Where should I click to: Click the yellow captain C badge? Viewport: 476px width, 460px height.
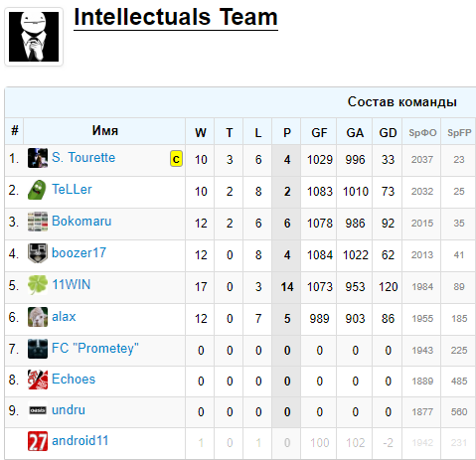pyautogui.click(x=176, y=159)
